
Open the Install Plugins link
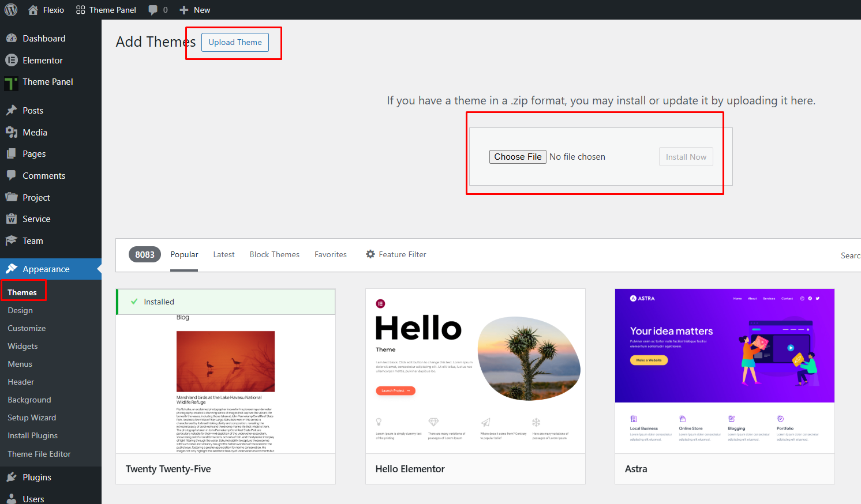(32, 435)
